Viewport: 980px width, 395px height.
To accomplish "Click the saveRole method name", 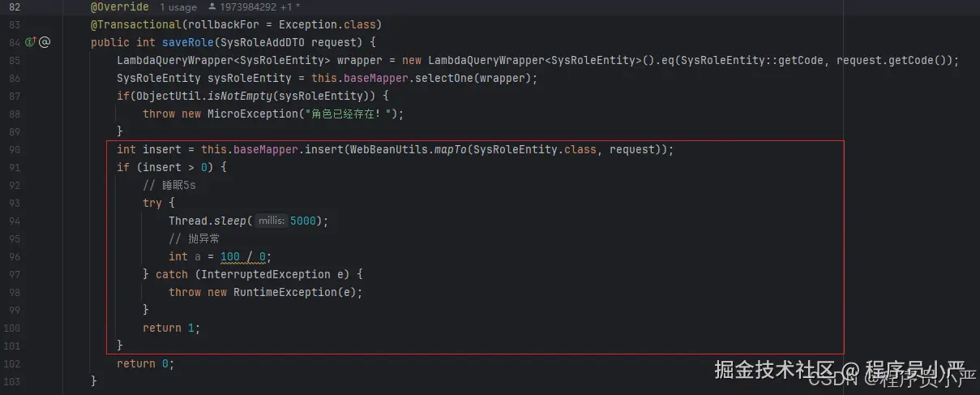I will tap(188, 42).
